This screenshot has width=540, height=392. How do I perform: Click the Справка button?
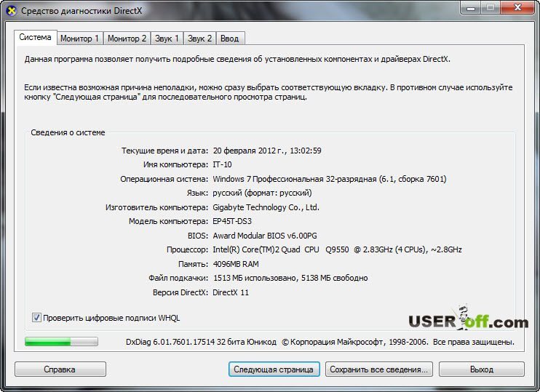tap(60, 369)
